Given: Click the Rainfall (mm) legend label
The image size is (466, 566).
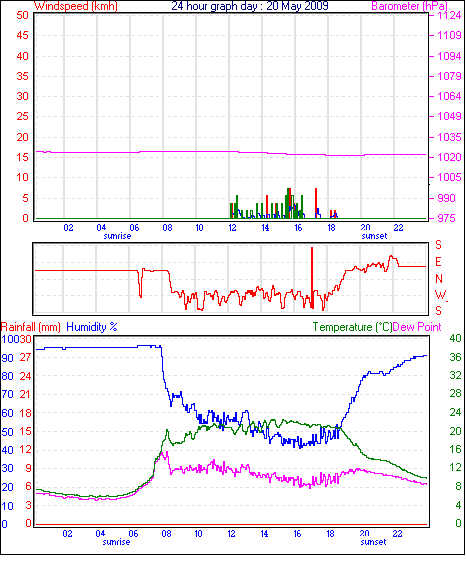Looking at the screenshot, I should [30, 327].
